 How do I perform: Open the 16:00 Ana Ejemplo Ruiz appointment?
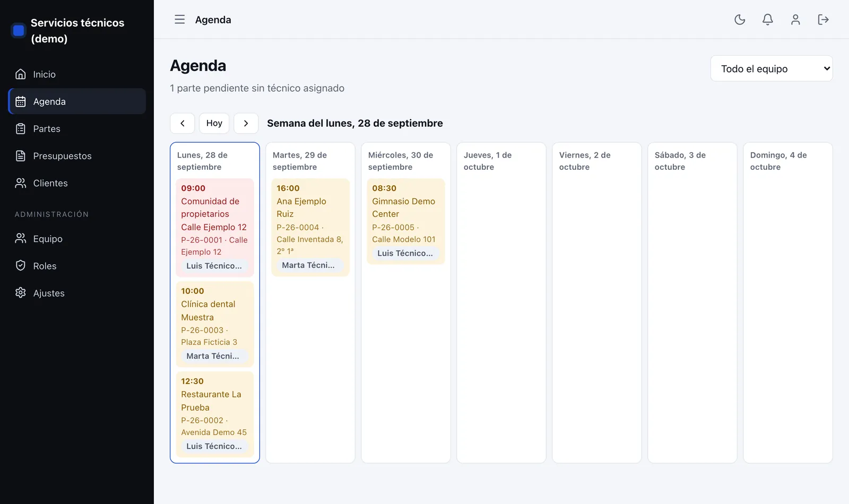pos(310,227)
